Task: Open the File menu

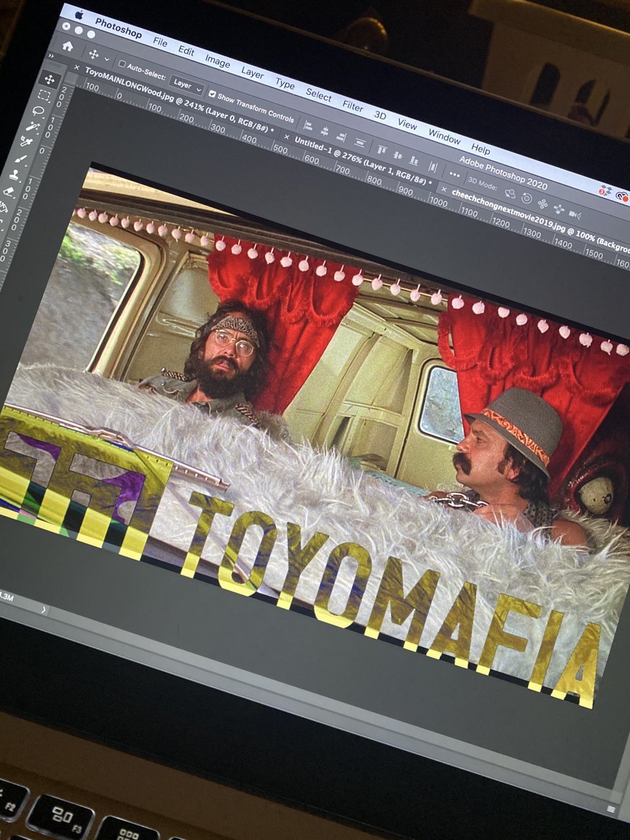Action: click(160, 41)
